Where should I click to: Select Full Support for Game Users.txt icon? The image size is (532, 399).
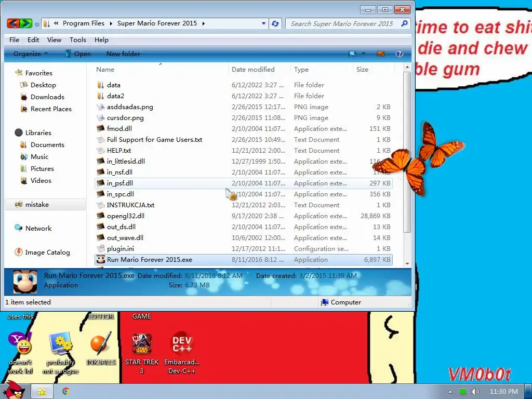coord(100,139)
